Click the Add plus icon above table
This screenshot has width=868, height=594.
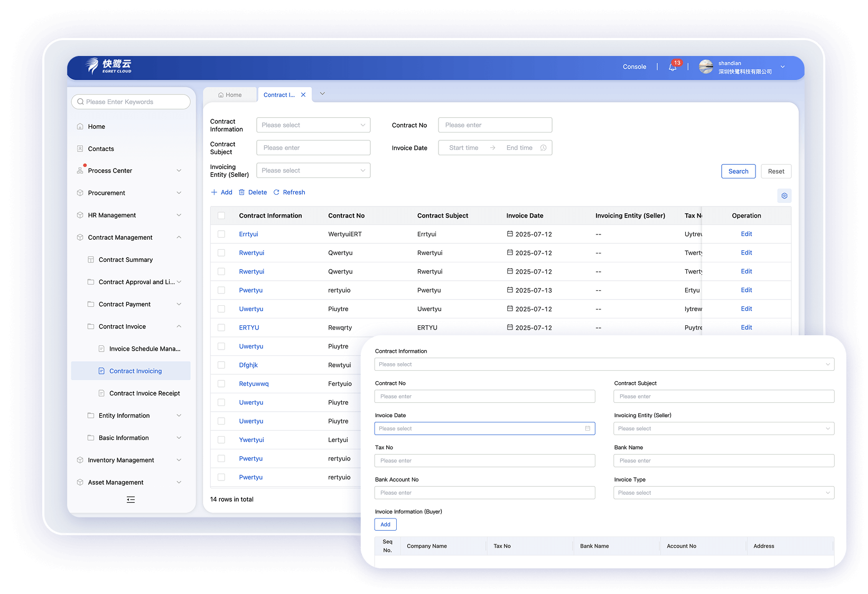[214, 193]
